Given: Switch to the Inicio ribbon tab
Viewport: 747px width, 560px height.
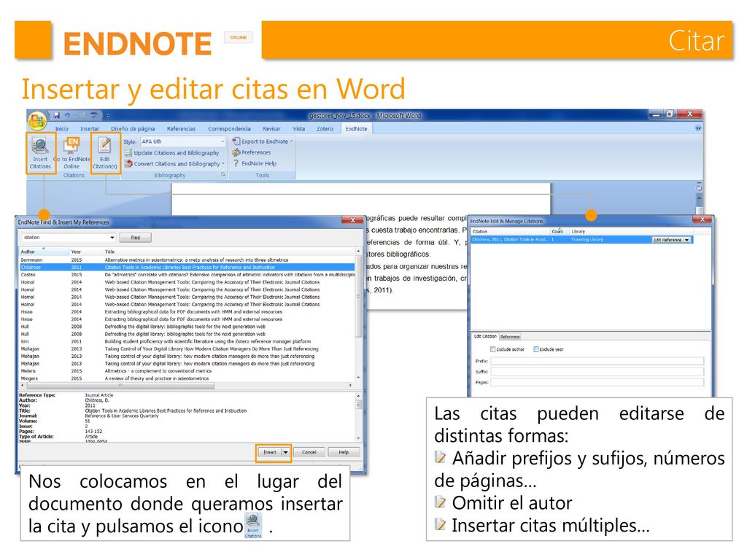Looking at the screenshot, I should [x=62, y=129].
